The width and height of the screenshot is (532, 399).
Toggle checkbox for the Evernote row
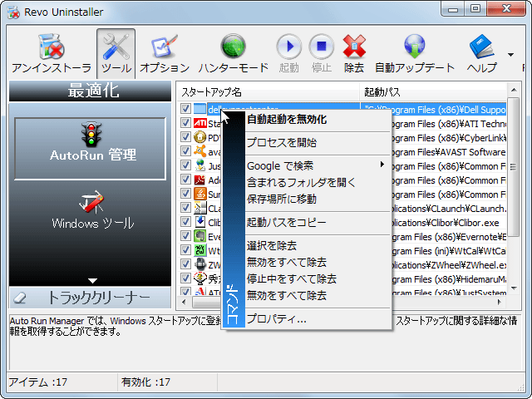coord(185,236)
